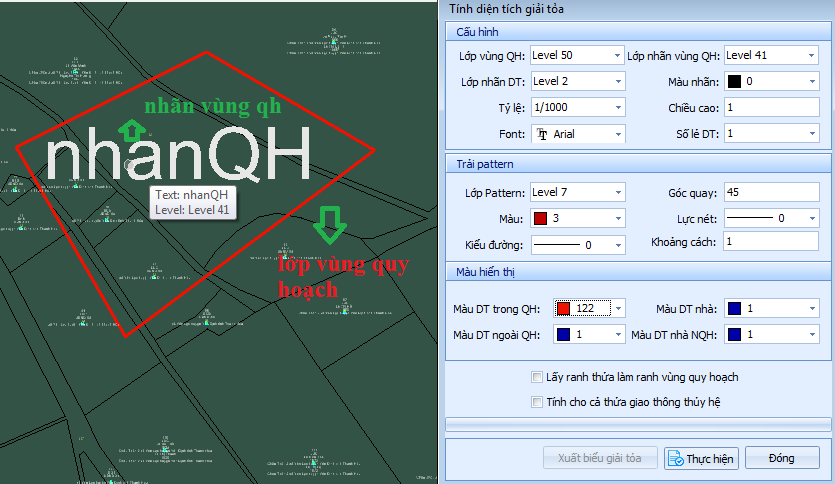
Task: Click the large nhanQH label text
Action: click(x=178, y=156)
